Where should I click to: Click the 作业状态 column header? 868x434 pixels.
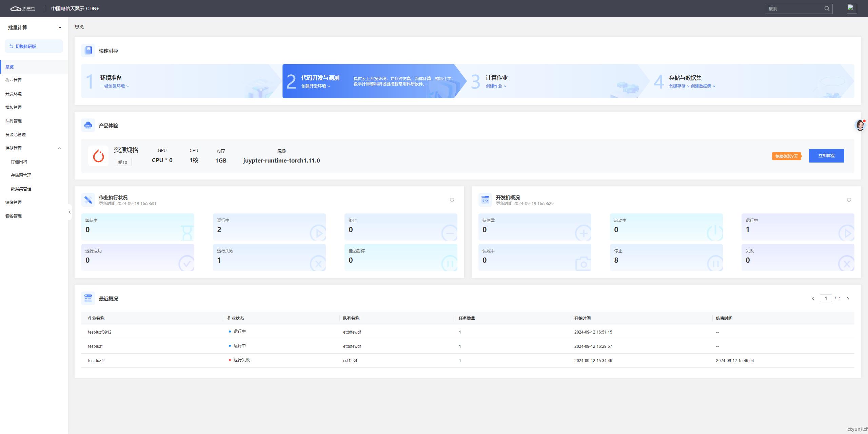point(235,318)
